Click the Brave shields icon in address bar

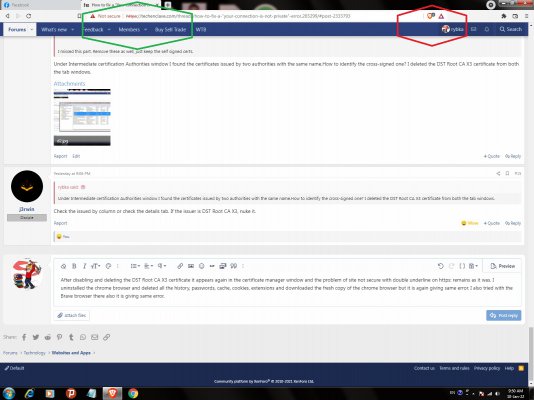coord(431,16)
